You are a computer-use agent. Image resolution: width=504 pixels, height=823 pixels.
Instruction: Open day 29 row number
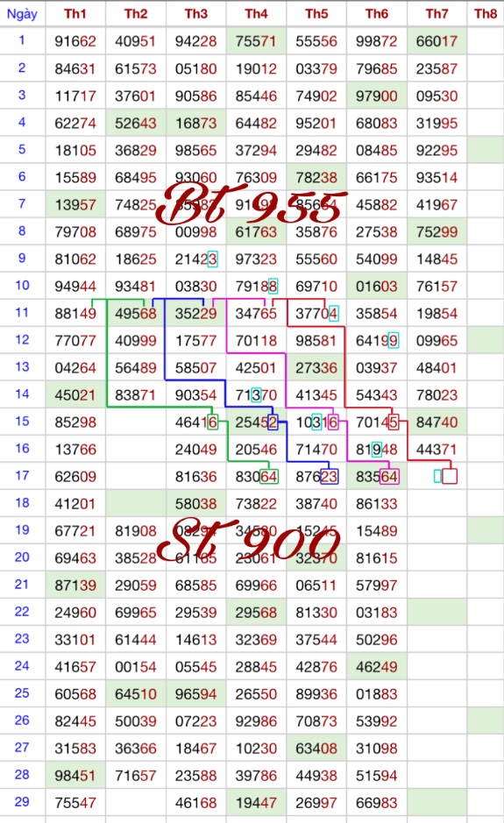click(22, 802)
